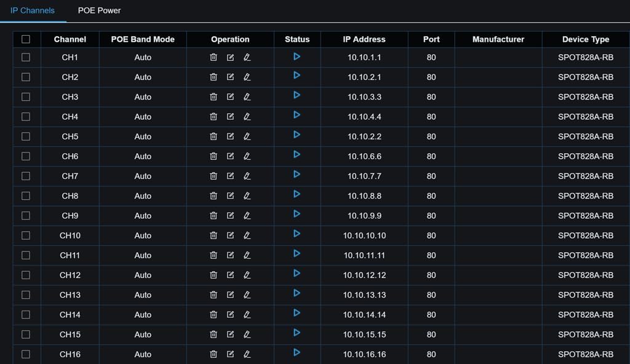
Task: Delete channel CH8 using trash icon
Action: (x=213, y=196)
